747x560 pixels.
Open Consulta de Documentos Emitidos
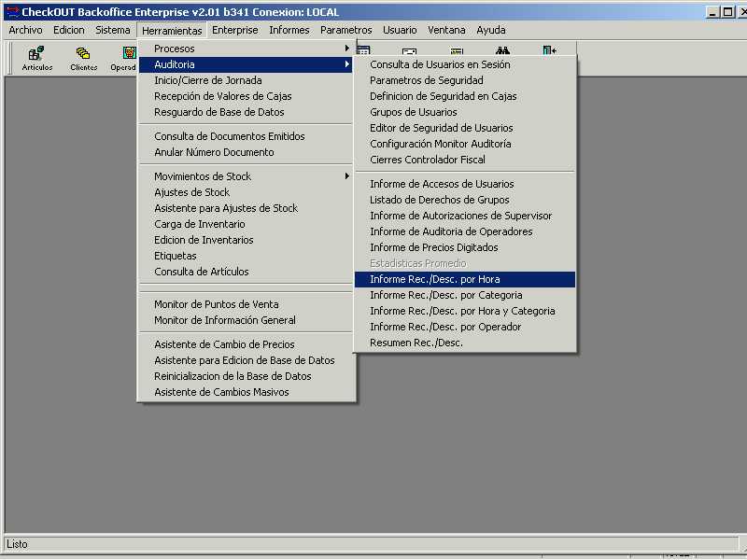[x=246, y=136]
